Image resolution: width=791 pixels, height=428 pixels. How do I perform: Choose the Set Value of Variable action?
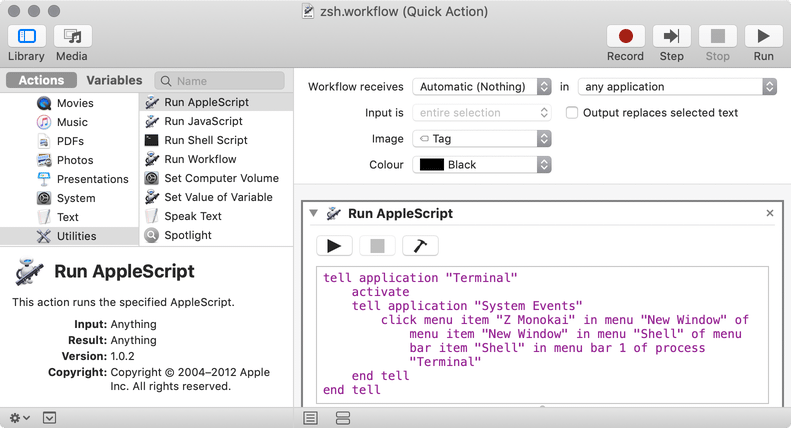(x=216, y=197)
